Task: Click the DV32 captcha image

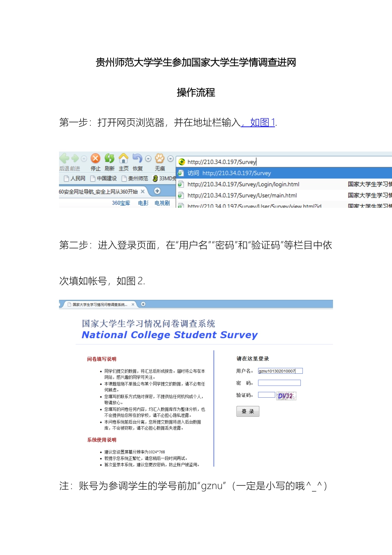Action: [286, 396]
